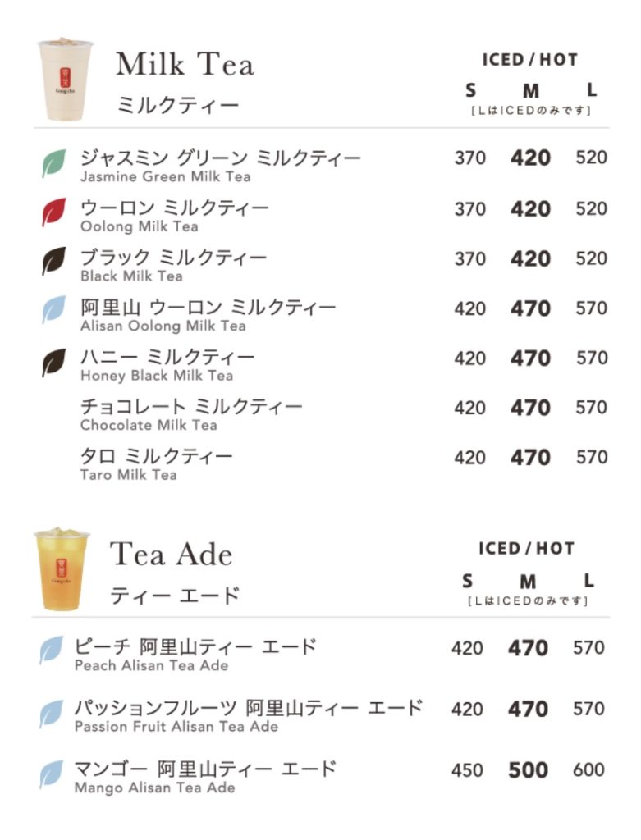Click the green leaf icon beside Jasmine Green Milk Tea
Screen dimensions: 641x840
click(54, 163)
